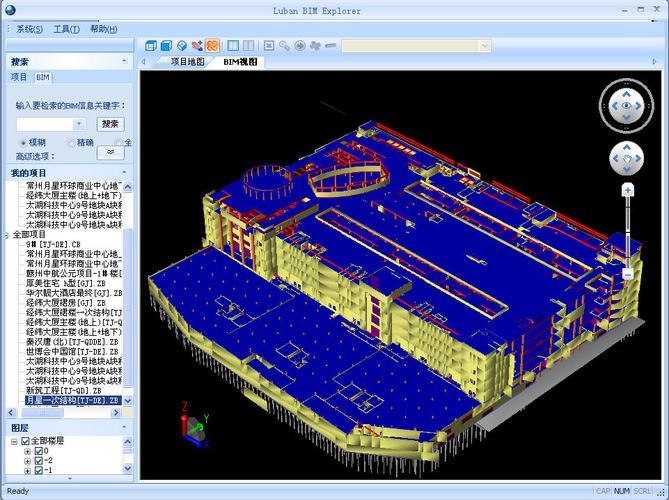Select the single-pane layout icon

pos(233,45)
